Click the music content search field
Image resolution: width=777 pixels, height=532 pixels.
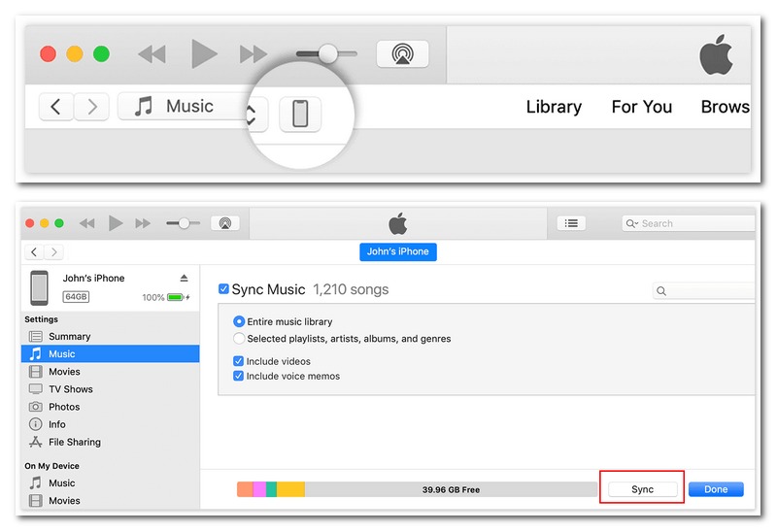(703, 291)
